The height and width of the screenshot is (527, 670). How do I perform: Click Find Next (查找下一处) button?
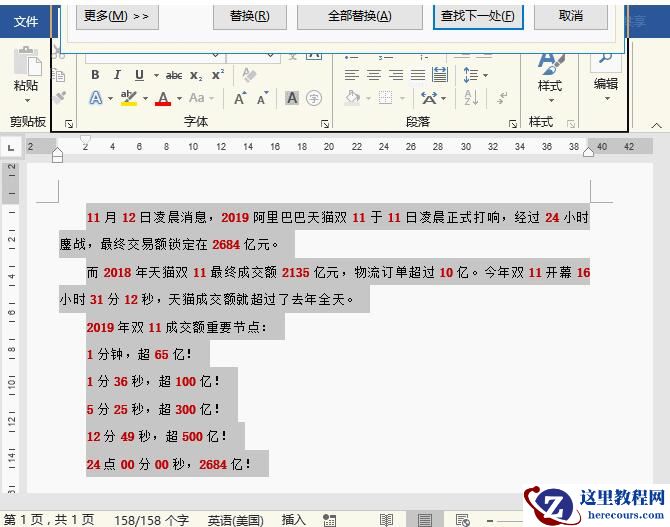tap(478, 17)
